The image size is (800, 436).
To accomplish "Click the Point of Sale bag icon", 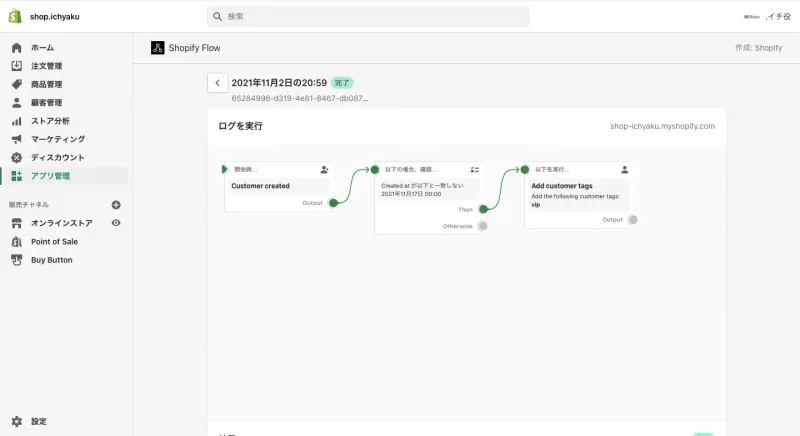I will (x=16, y=241).
